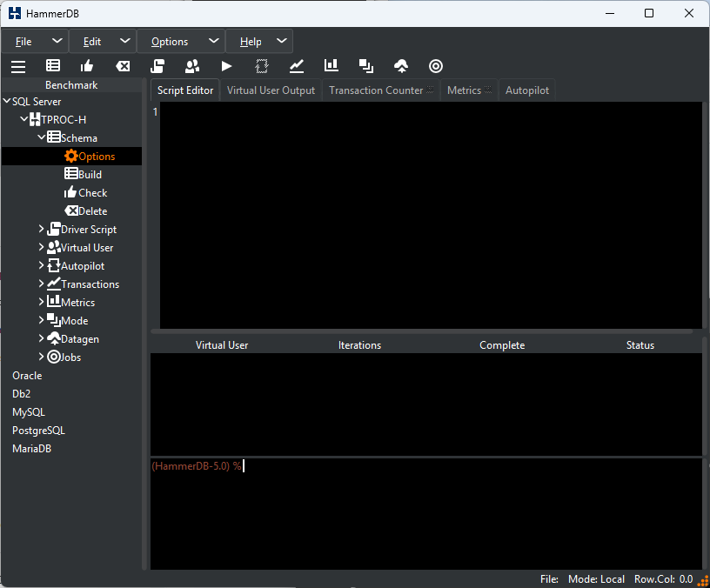This screenshot has width=710, height=588.
Task: Collapse the SQL Server tree node
Action: [7, 101]
